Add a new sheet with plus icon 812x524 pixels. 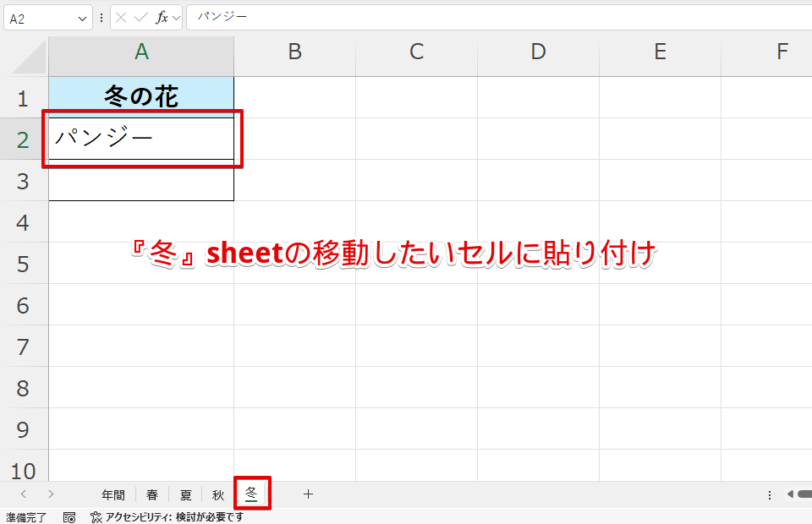coord(308,494)
